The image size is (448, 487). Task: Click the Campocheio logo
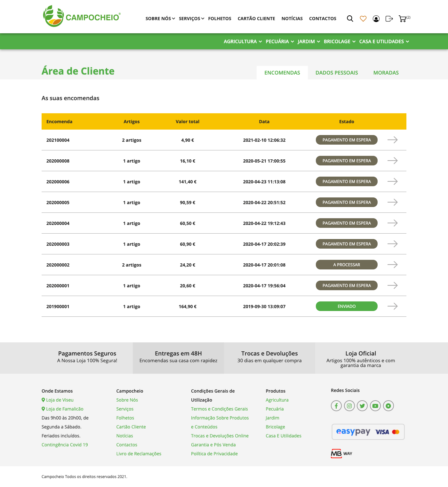pyautogui.click(x=82, y=16)
